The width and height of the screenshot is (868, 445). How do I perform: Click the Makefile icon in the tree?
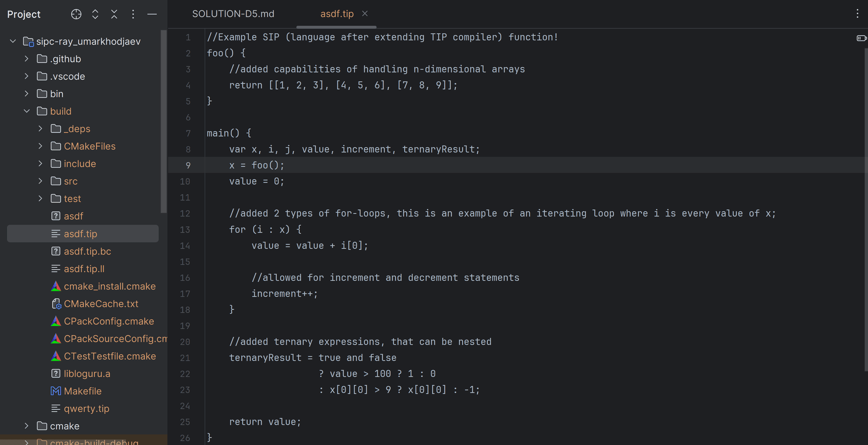coord(56,391)
